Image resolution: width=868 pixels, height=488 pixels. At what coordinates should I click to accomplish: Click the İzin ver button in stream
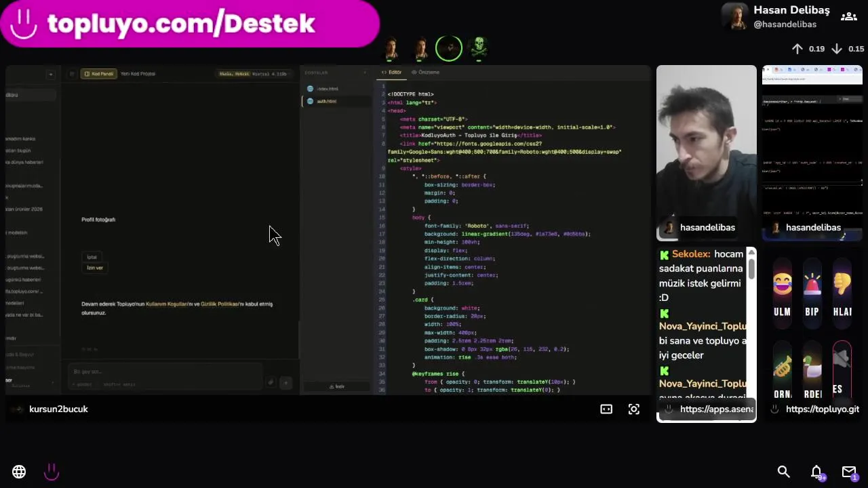(95, 268)
